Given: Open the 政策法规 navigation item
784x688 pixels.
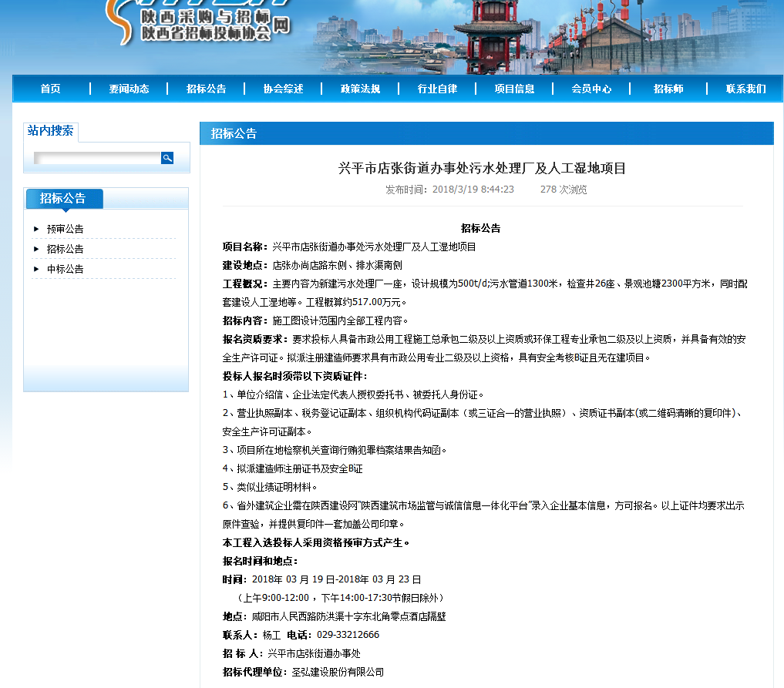Looking at the screenshot, I should (x=360, y=89).
